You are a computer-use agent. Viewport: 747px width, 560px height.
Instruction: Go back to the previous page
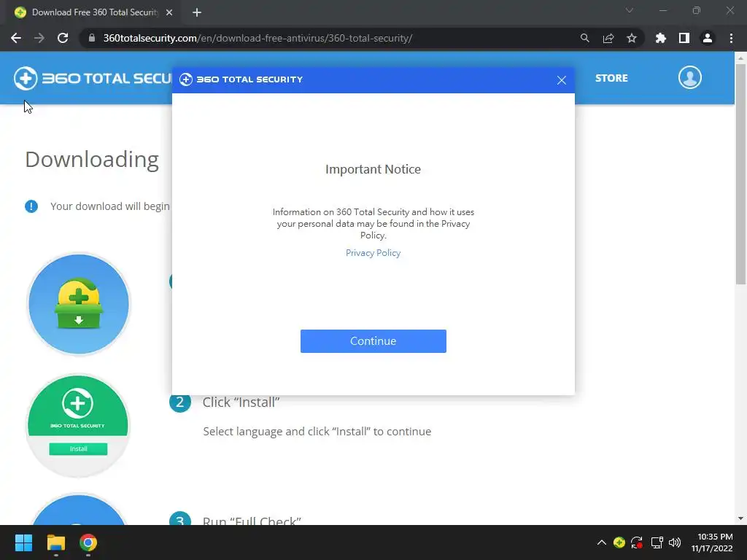tap(16, 38)
